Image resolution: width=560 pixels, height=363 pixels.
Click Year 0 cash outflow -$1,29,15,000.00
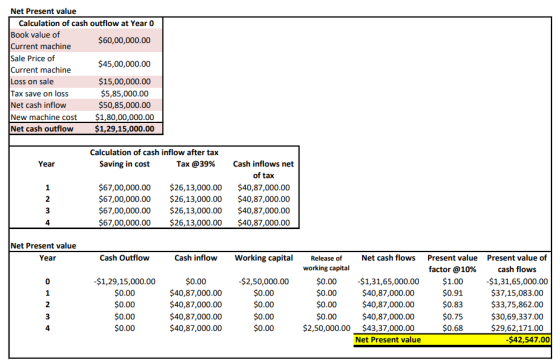pyautogui.click(x=124, y=282)
